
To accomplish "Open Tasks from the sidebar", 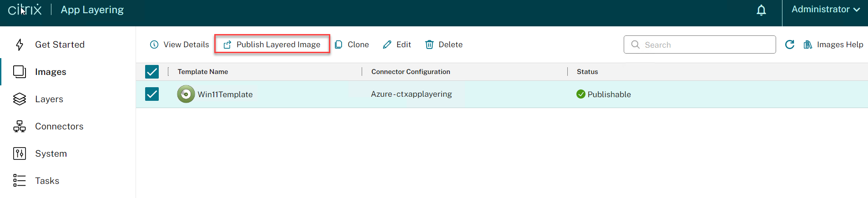I will 47,181.
